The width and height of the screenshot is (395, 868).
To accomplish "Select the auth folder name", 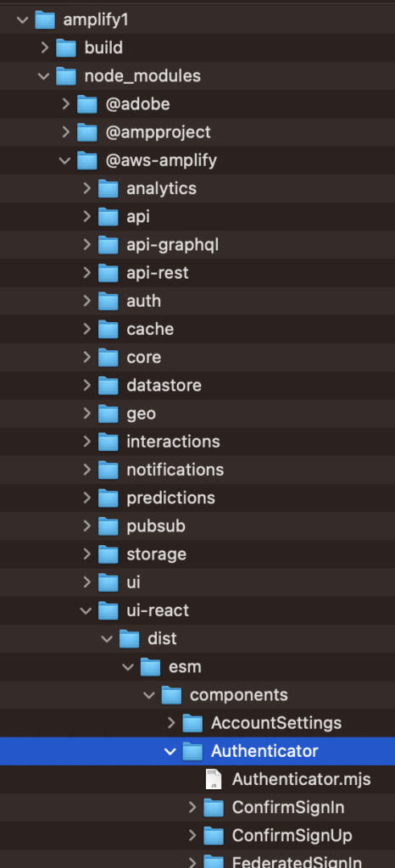I will tap(144, 301).
